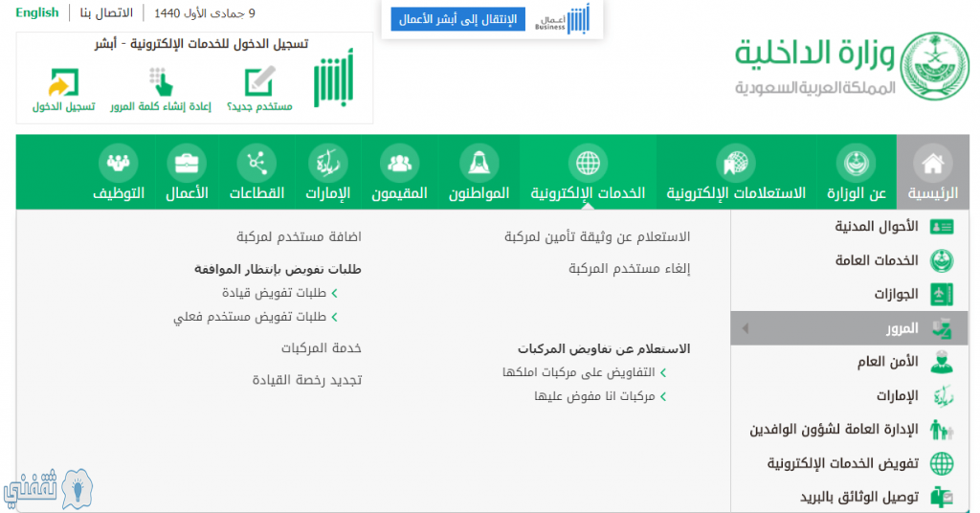Click the Ministry of Interior emblem logo
The image size is (980, 513).
(x=935, y=66)
